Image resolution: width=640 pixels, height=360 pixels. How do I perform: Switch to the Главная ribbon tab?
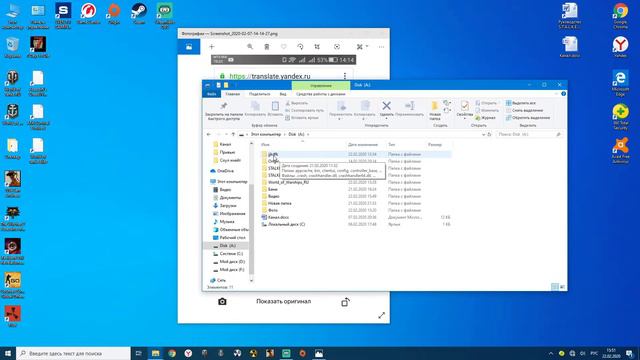(233, 94)
